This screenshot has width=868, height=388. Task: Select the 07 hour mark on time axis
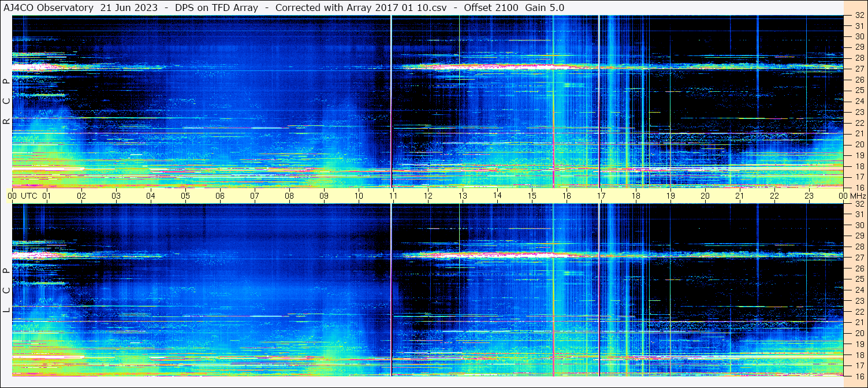pos(255,196)
